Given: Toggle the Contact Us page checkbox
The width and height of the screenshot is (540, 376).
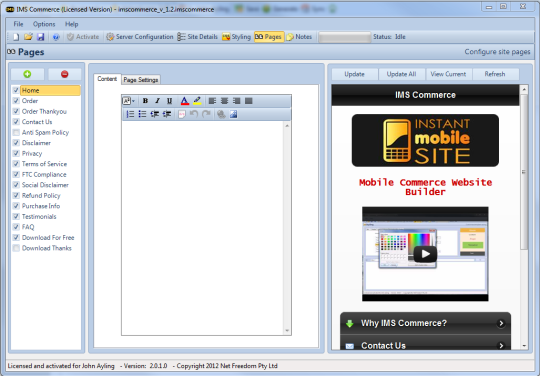Looking at the screenshot, I should point(16,122).
